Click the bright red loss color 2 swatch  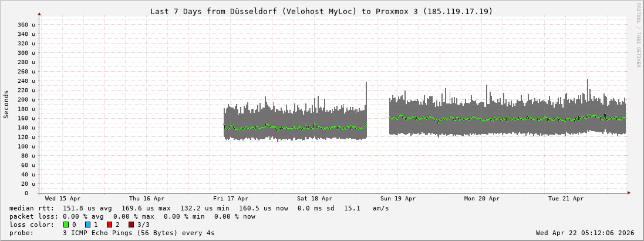[109, 225]
